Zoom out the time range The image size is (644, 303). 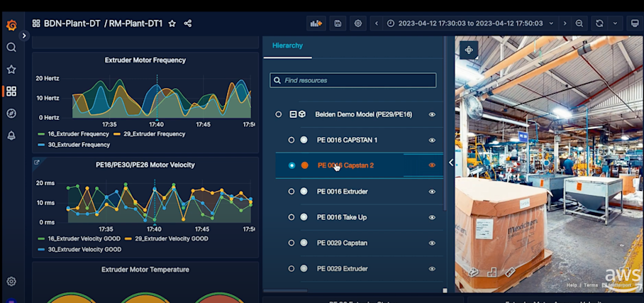(x=579, y=23)
